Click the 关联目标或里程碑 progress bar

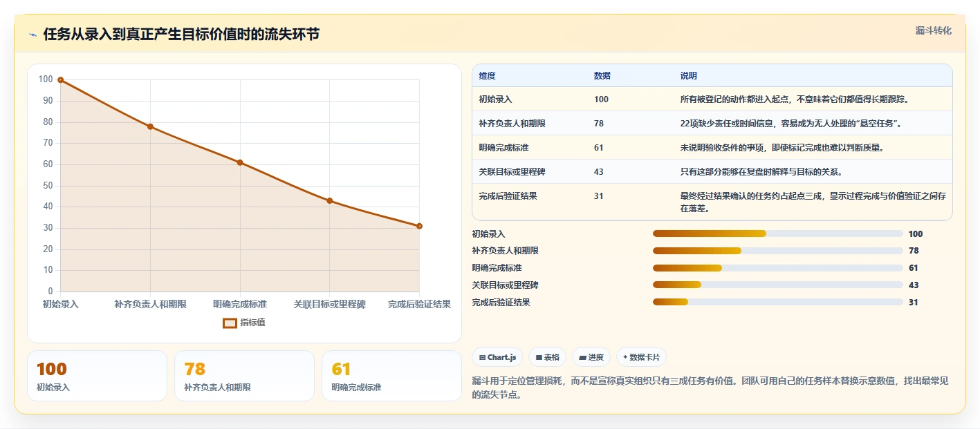point(778,285)
